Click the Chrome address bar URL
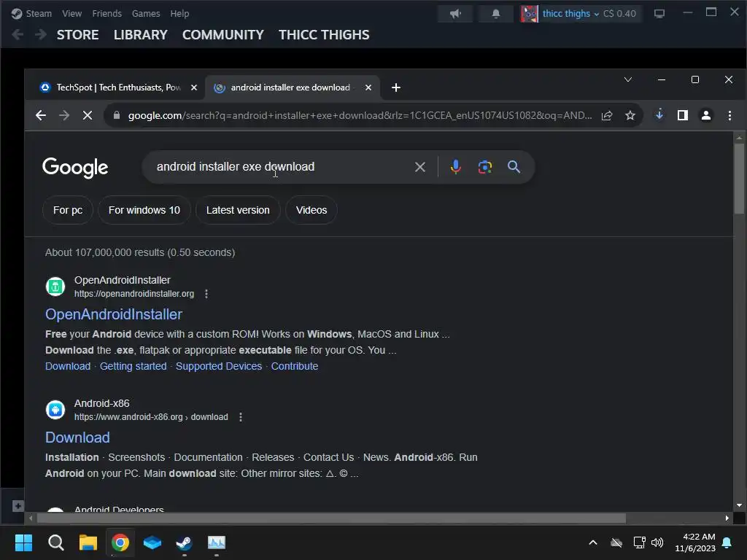 [x=360, y=115]
